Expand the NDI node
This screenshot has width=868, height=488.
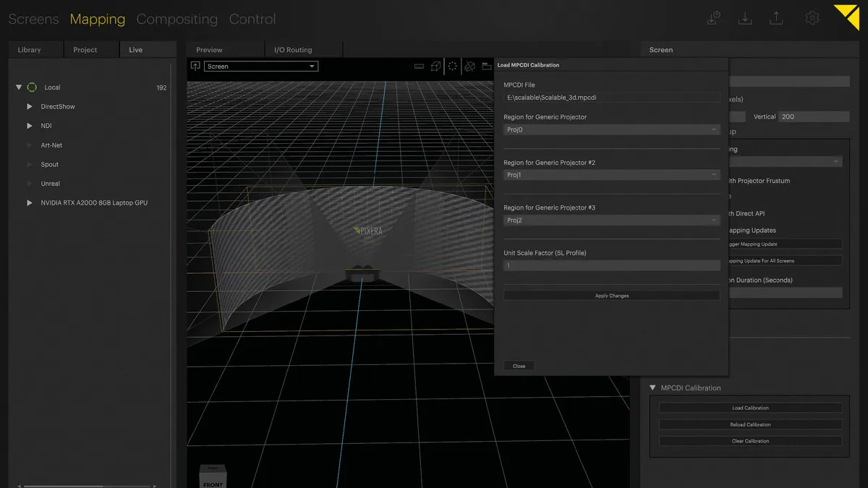30,126
